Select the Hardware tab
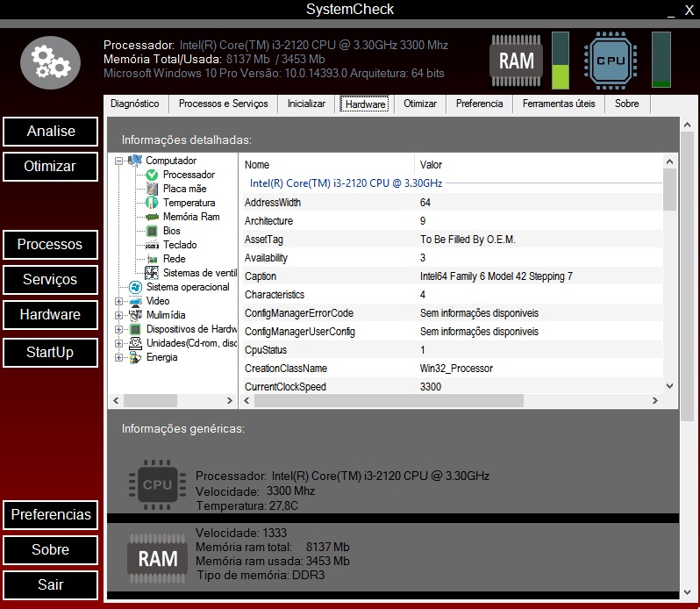This screenshot has height=609, width=700. [x=365, y=104]
